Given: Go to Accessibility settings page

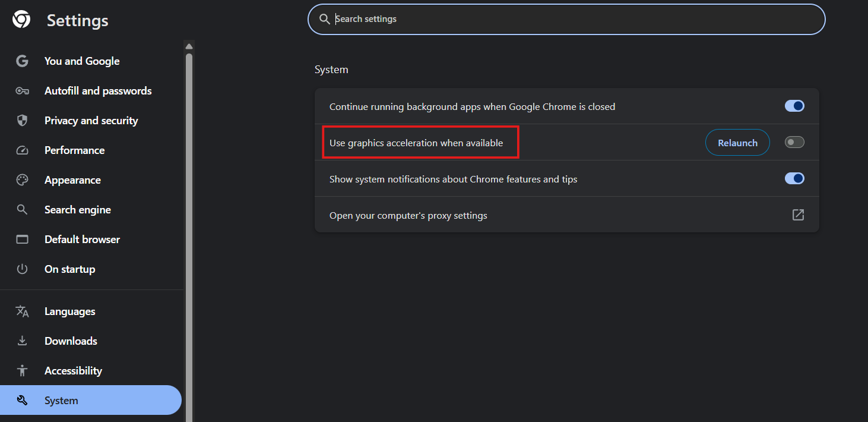Looking at the screenshot, I should coord(73,371).
